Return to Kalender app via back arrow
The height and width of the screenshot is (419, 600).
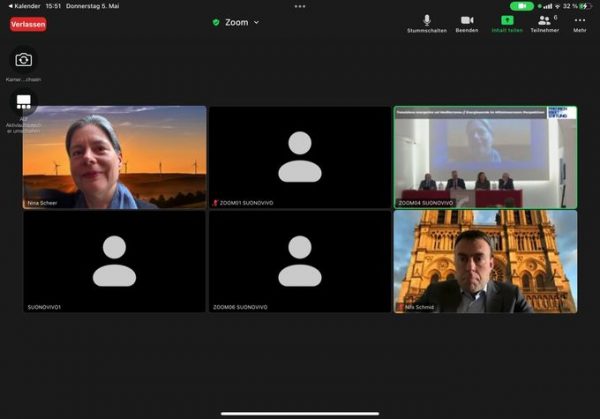click(x=24, y=6)
